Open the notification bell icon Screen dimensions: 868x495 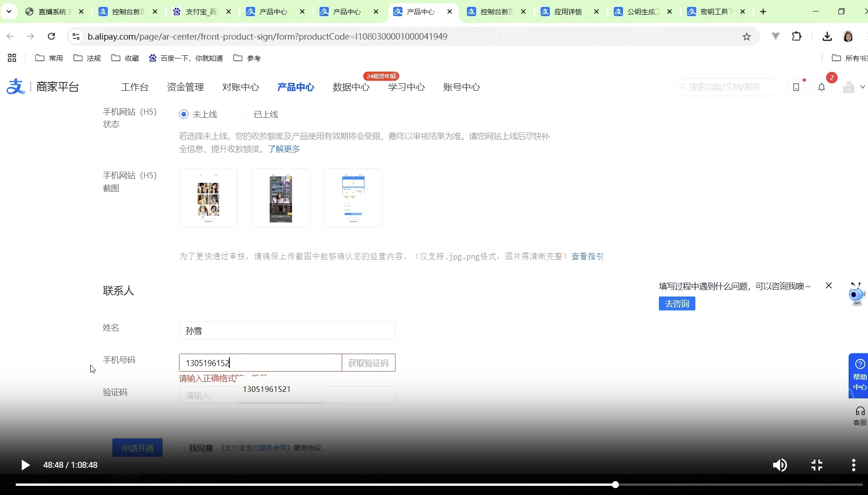(821, 87)
